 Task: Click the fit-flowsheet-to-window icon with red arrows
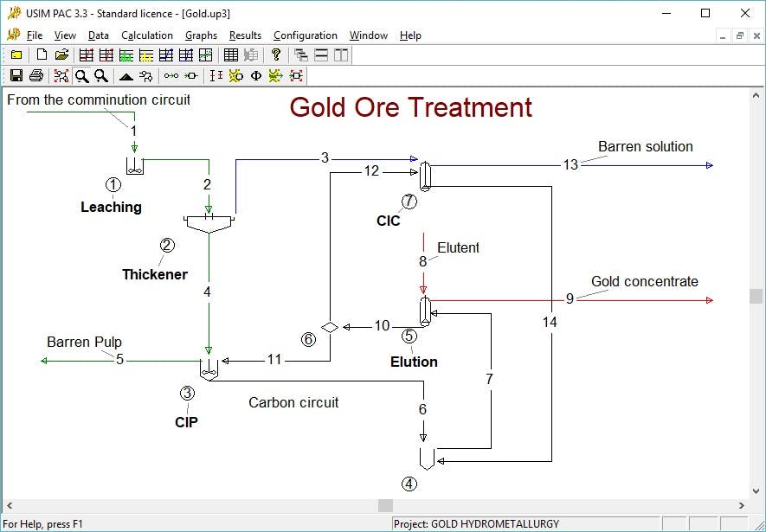pos(61,75)
